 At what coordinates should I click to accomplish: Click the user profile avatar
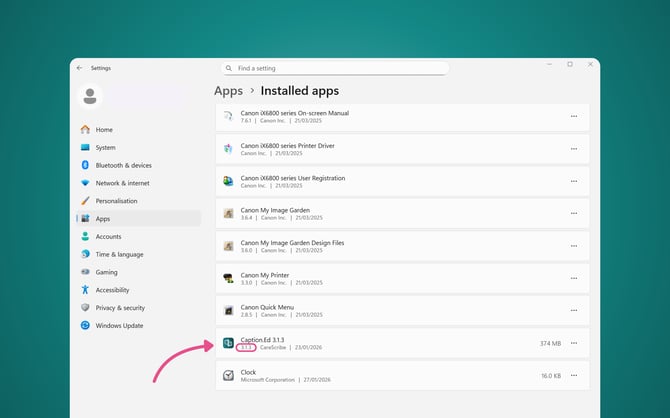[91, 96]
